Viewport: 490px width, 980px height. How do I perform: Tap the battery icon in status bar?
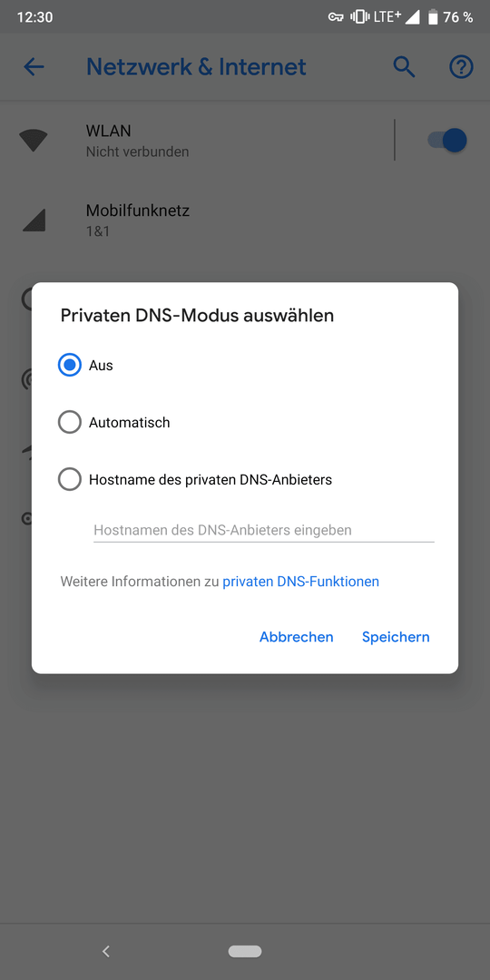tap(433, 17)
